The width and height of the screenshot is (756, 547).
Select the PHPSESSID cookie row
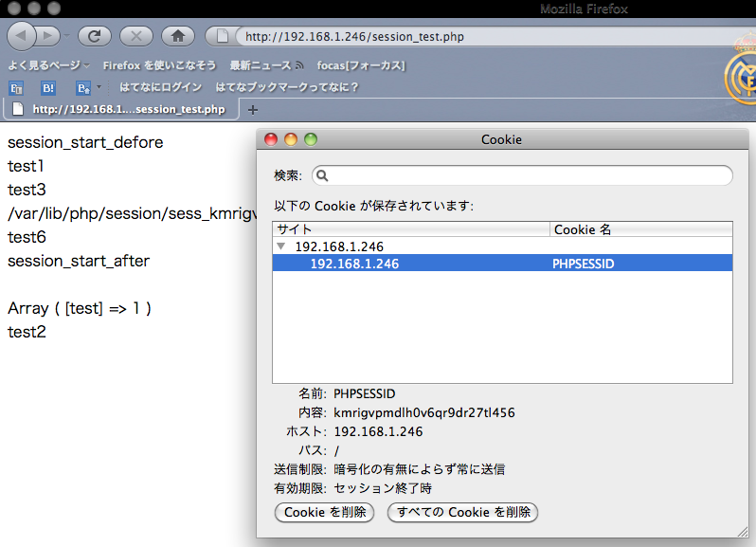click(502, 264)
